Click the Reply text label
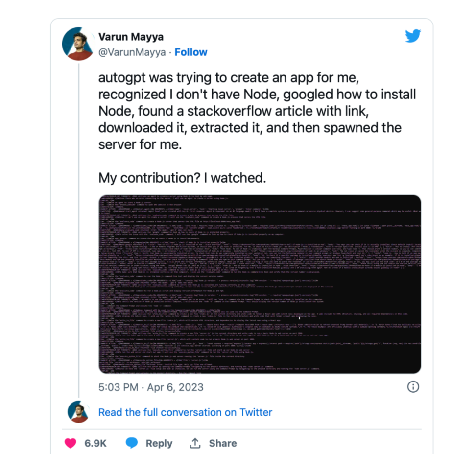Screen dimensions: 476x454 pyautogui.click(x=159, y=443)
